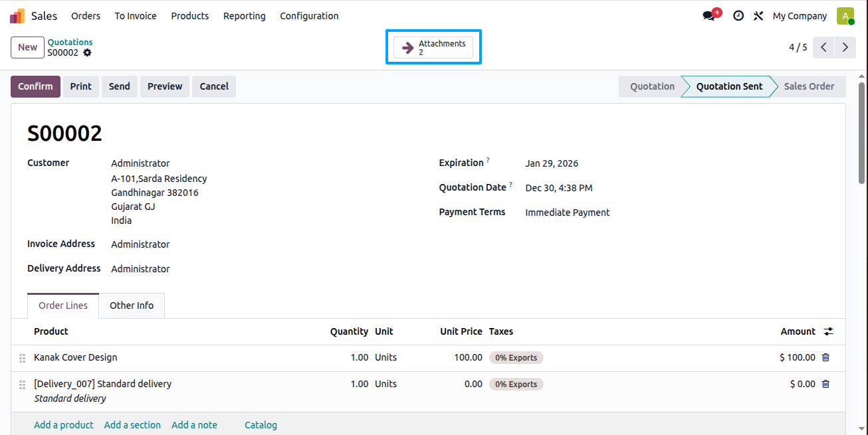Open the Delivery Address field
Viewport: 868px width, 435px height.
140,269
